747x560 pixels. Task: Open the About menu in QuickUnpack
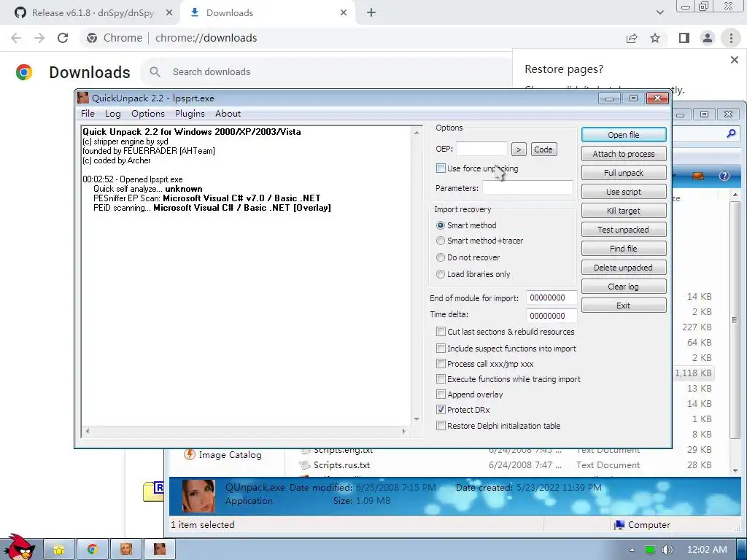228,114
